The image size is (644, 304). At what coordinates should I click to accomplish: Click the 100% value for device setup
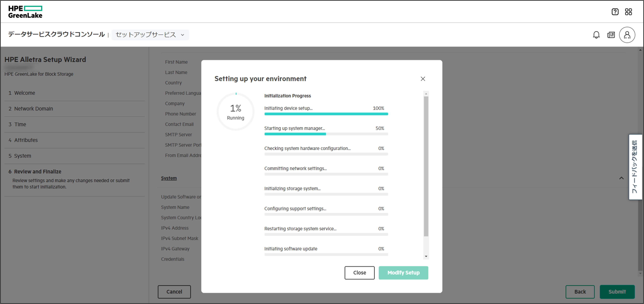[x=378, y=108]
